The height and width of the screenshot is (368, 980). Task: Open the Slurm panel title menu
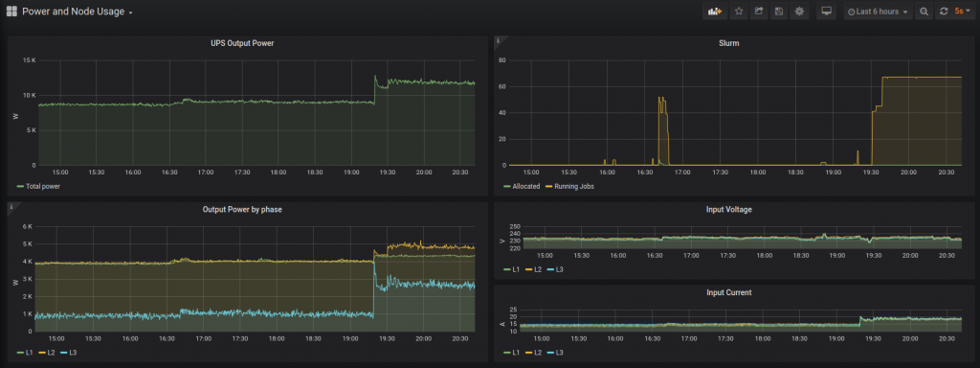click(x=728, y=43)
